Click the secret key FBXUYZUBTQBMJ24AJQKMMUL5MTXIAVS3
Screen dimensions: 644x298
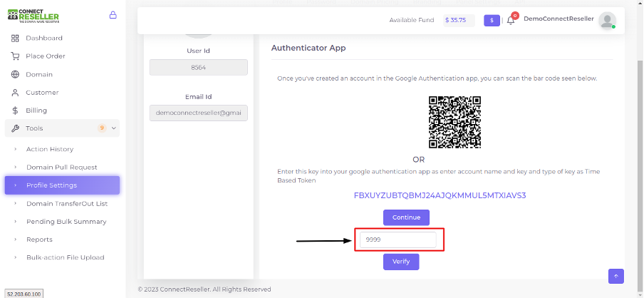click(x=440, y=195)
